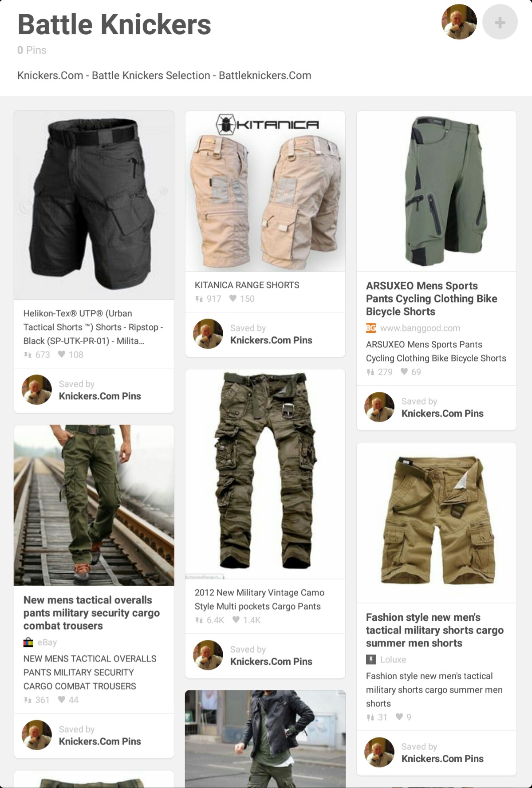
Task: Open the khaki cargo shorts image
Action: 437,523
